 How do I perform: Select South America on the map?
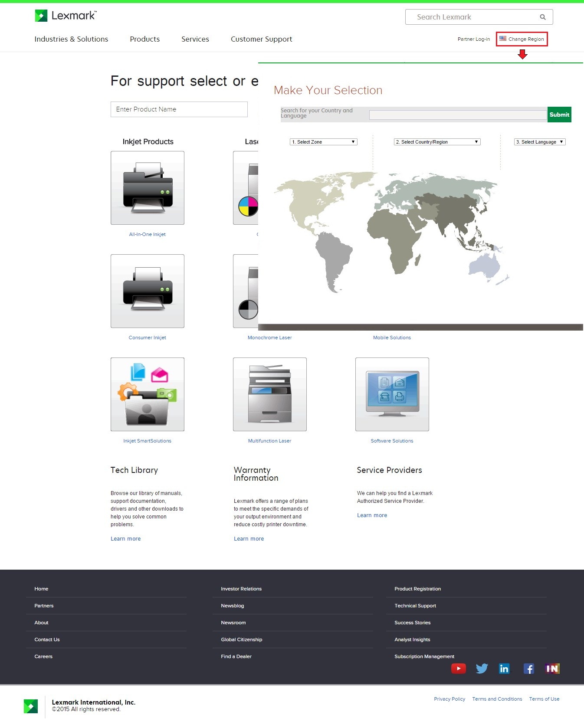(x=333, y=260)
